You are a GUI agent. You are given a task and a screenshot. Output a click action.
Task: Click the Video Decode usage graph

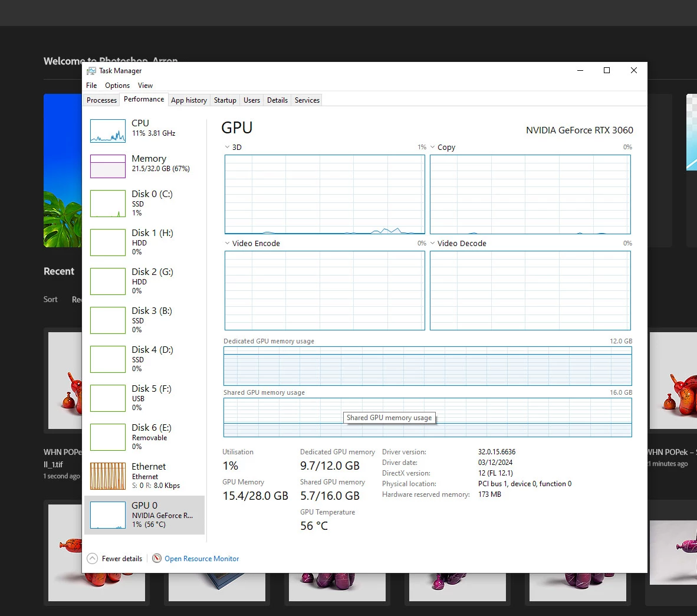[530, 290]
